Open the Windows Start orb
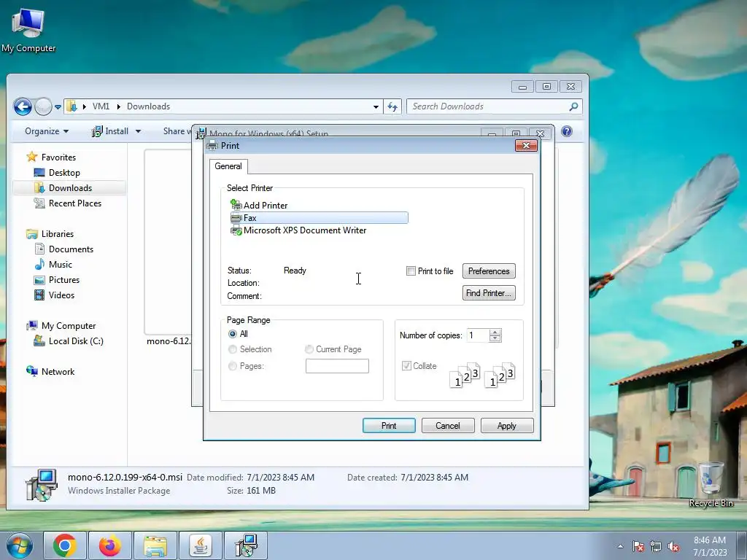The height and width of the screenshot is (560, 747). [20, 546]
